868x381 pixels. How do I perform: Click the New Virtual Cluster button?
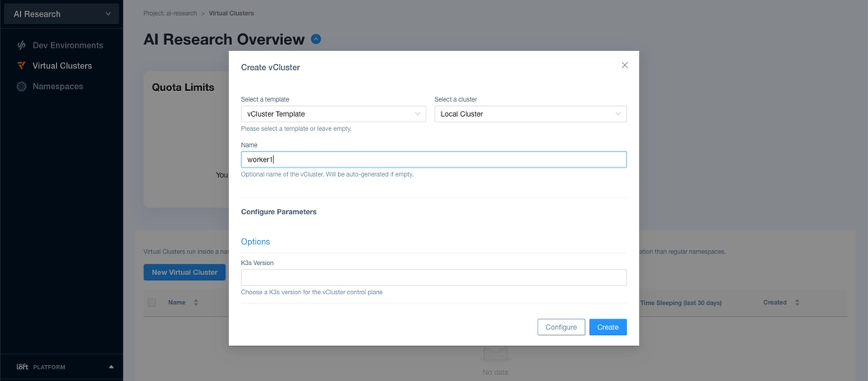coord(184,272)
